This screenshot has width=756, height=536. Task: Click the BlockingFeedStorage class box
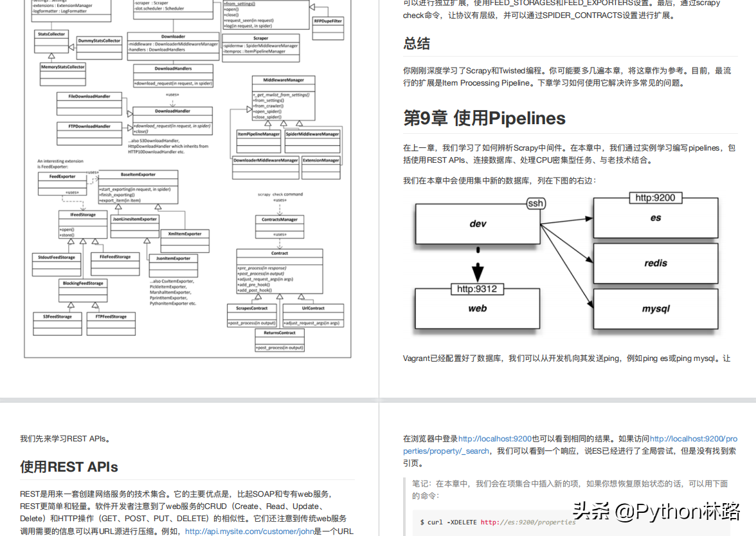click(83, 290)
